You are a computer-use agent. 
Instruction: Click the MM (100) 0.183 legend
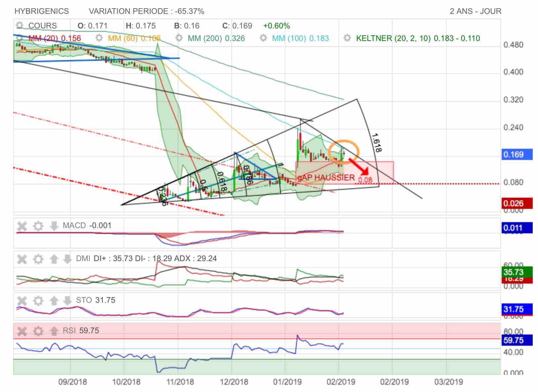(300, 38)
